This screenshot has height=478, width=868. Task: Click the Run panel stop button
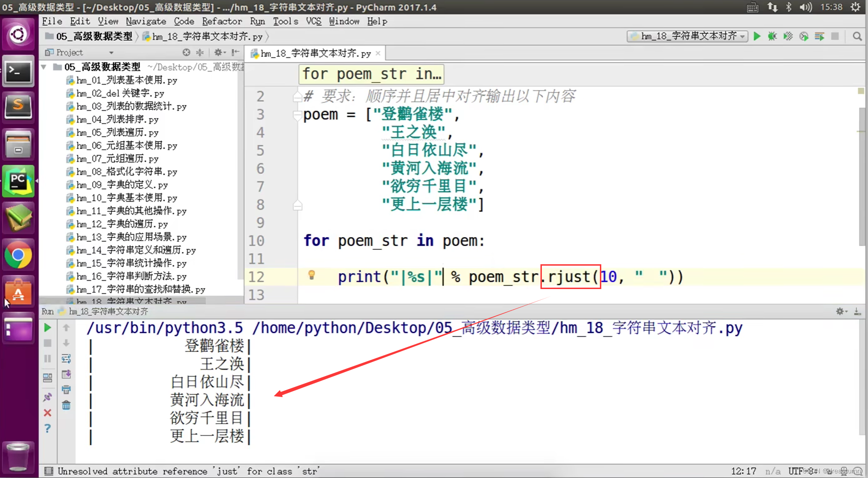[x=47, y=343]
